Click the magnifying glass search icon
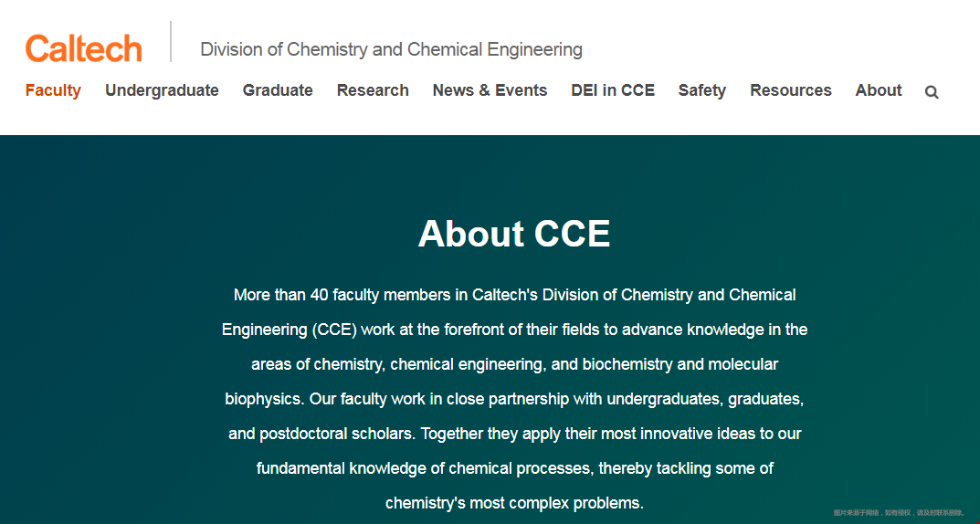980x524 pixels. pyautogui.click(x=932, y=92)
